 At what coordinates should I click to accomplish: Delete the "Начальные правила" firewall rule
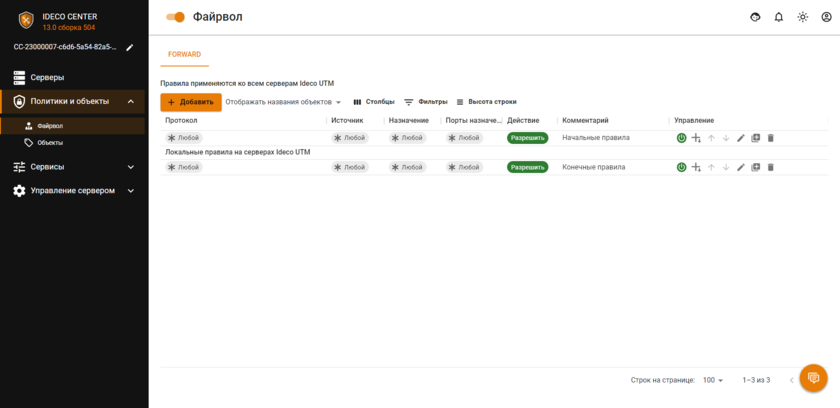click(x=770, y=138)
